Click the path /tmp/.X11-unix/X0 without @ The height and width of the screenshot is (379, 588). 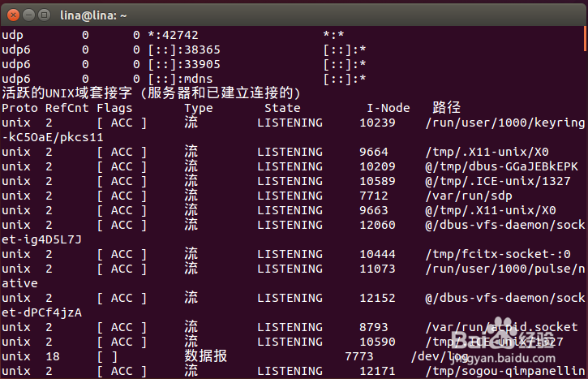(487, 152)
